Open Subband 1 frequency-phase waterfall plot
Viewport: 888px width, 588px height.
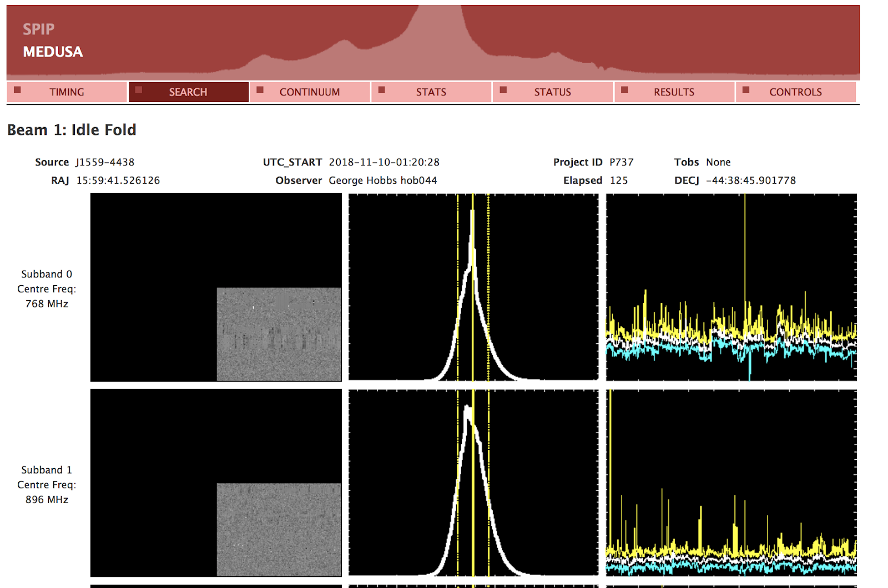[x=216, y=483]
